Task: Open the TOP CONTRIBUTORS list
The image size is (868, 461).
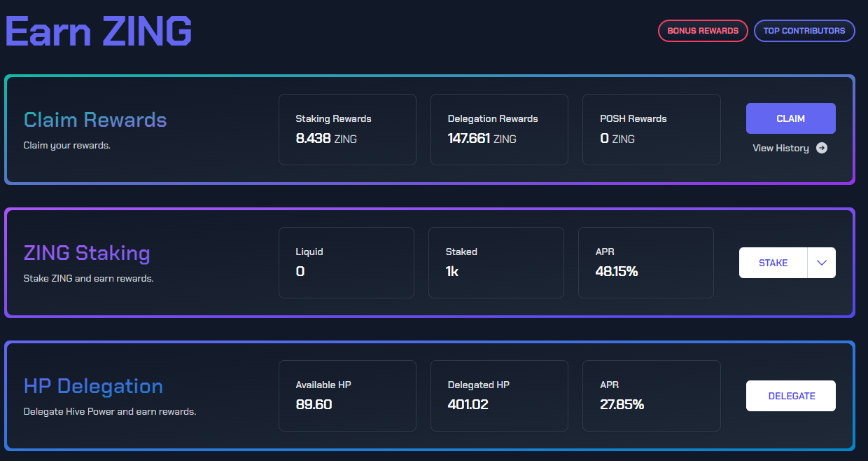Action: point(804,31)
